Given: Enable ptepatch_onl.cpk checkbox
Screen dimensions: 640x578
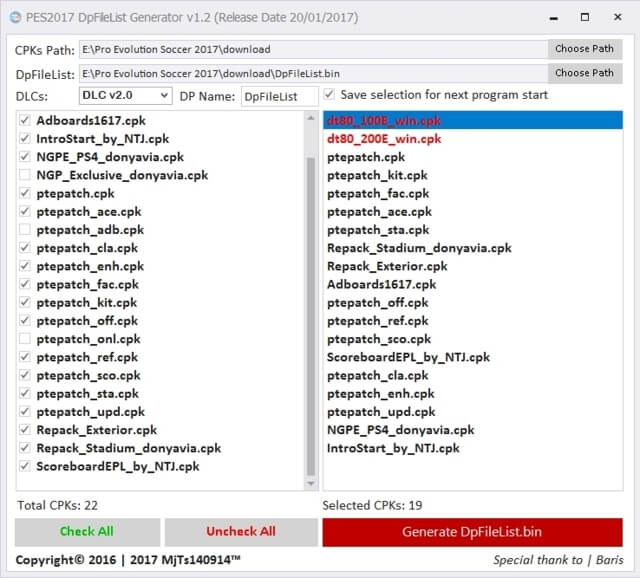Looking at the screenshot, I should (x=25, y=339).
